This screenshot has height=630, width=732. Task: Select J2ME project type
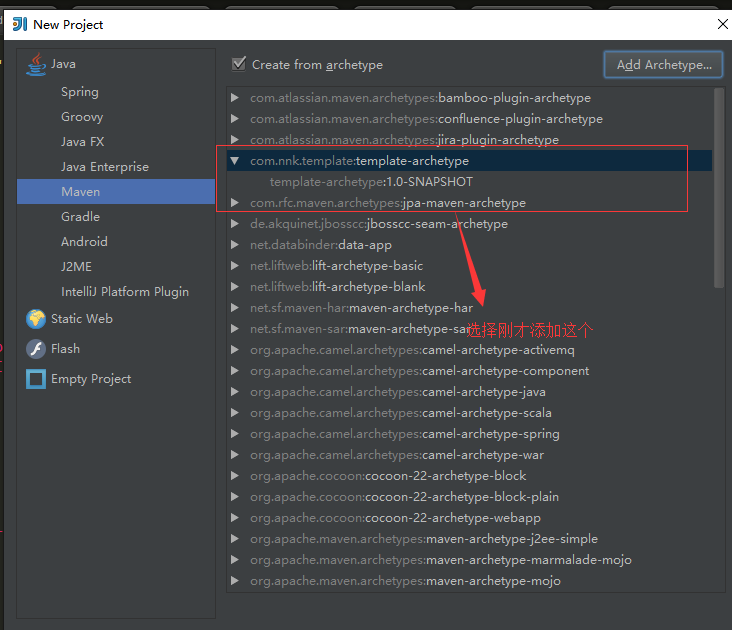coord(77,266)
